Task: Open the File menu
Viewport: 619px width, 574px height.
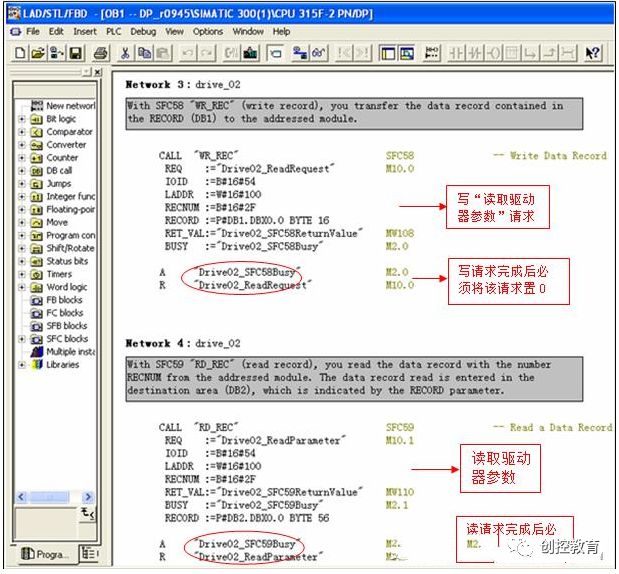Action: pyautogui.click(x=33, y=32)
